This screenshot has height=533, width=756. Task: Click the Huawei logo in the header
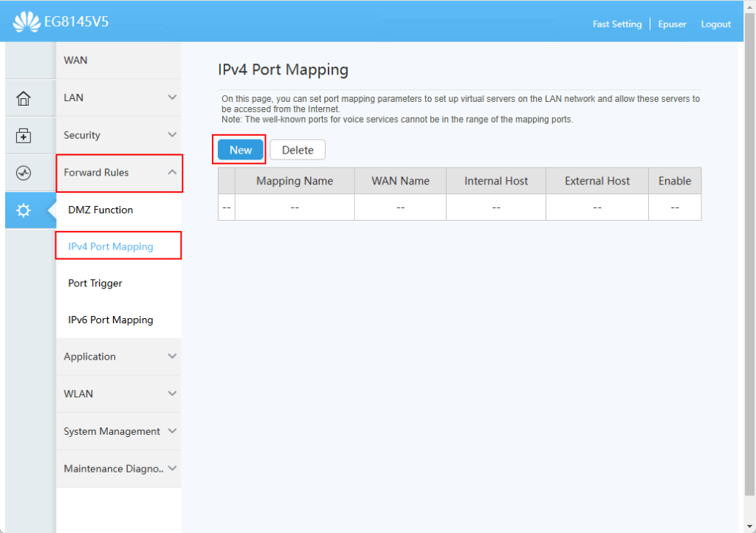tap(27, 23)
